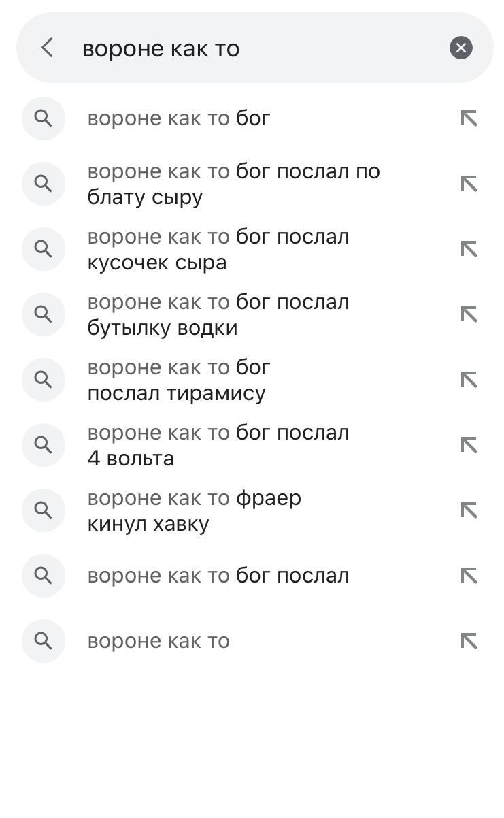Clear the search field text

click(x=460, y=48)
